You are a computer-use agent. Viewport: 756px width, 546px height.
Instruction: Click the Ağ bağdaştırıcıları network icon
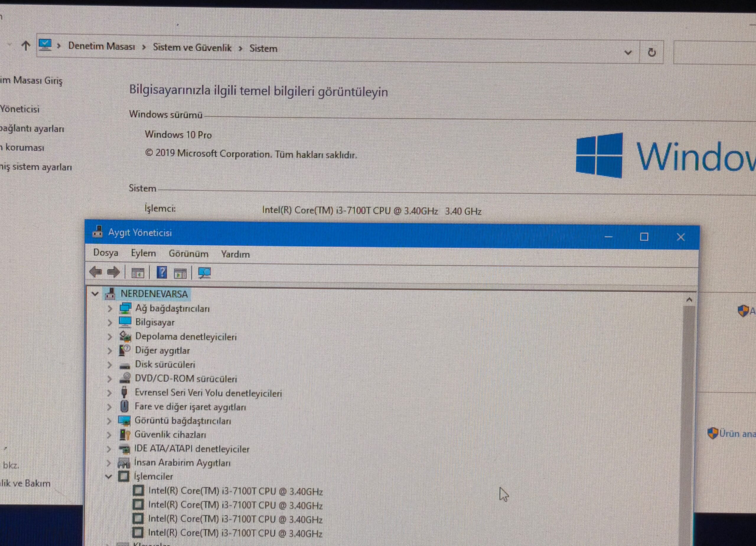[x=125, y=308]
